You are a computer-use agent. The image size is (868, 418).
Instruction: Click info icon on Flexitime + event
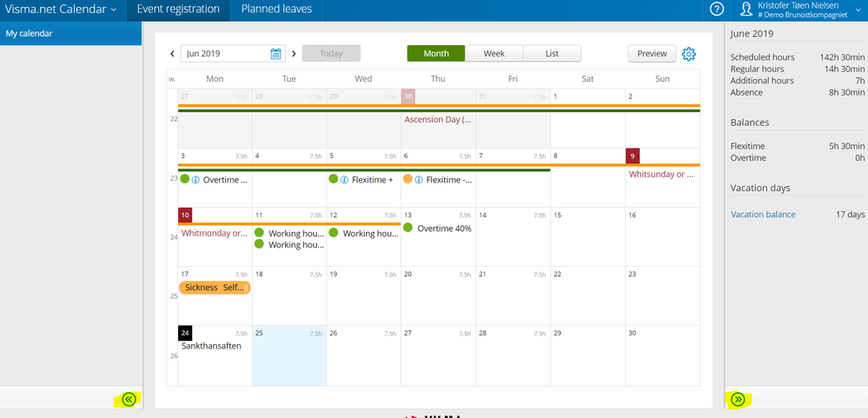click(344, 179)
